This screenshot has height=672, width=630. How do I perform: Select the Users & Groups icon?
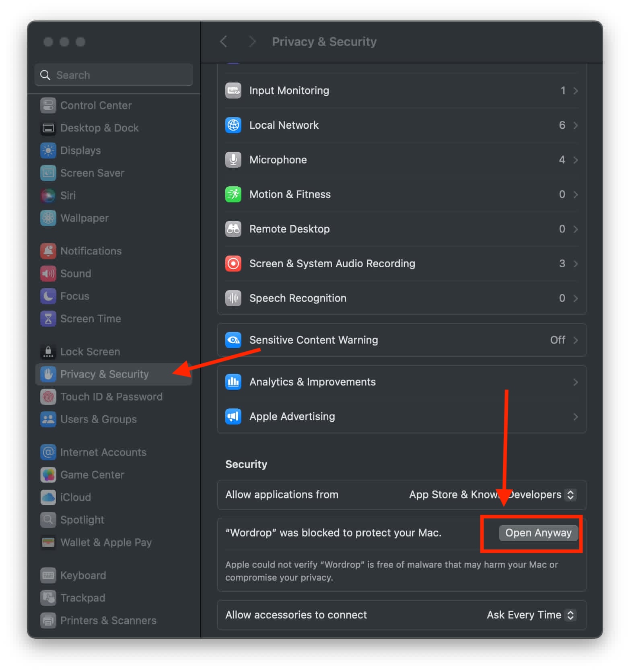pos(48,419)
